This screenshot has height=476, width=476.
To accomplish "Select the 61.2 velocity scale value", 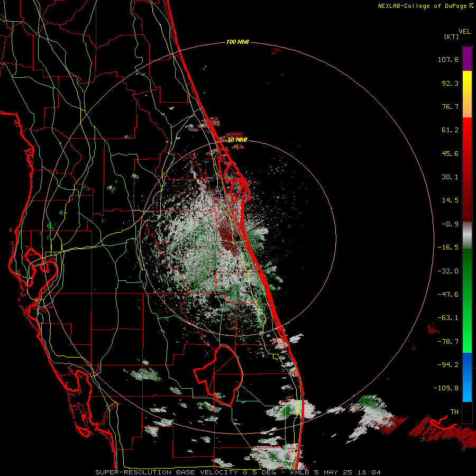I will (450, 130).
